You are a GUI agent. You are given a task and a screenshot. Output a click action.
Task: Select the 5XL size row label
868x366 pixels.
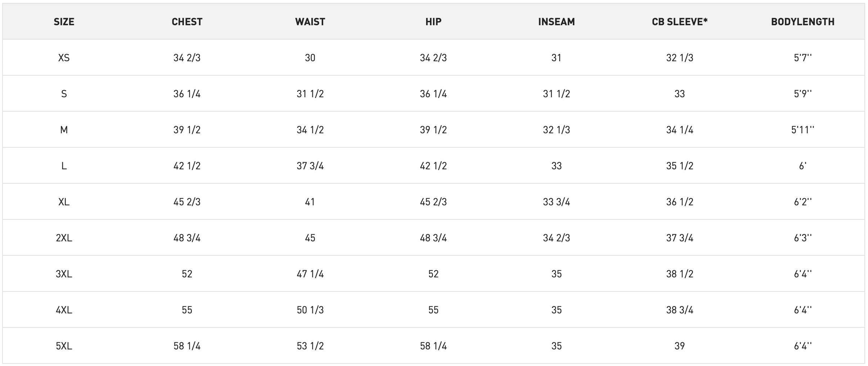point(64,346)
